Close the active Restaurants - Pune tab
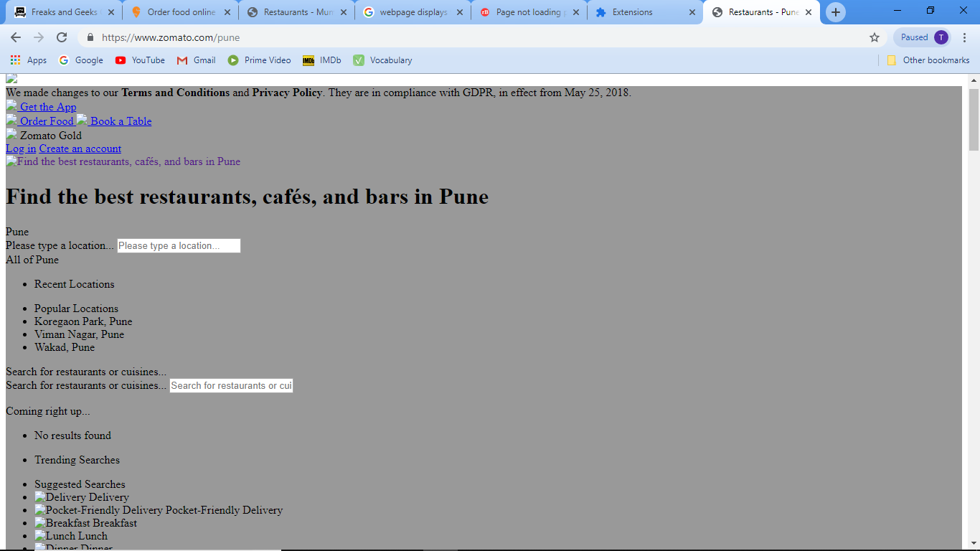Viewport: 980px width, 551px height. 809,12
